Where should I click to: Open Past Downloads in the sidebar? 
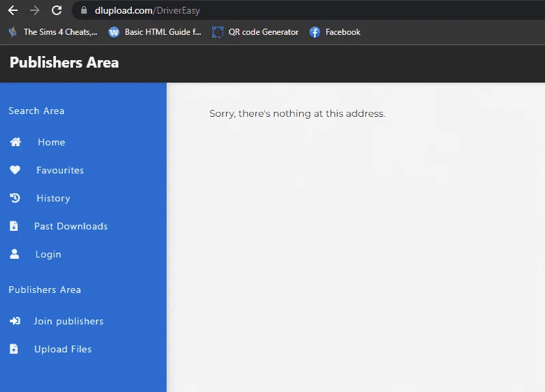click(x=71, y=226)
